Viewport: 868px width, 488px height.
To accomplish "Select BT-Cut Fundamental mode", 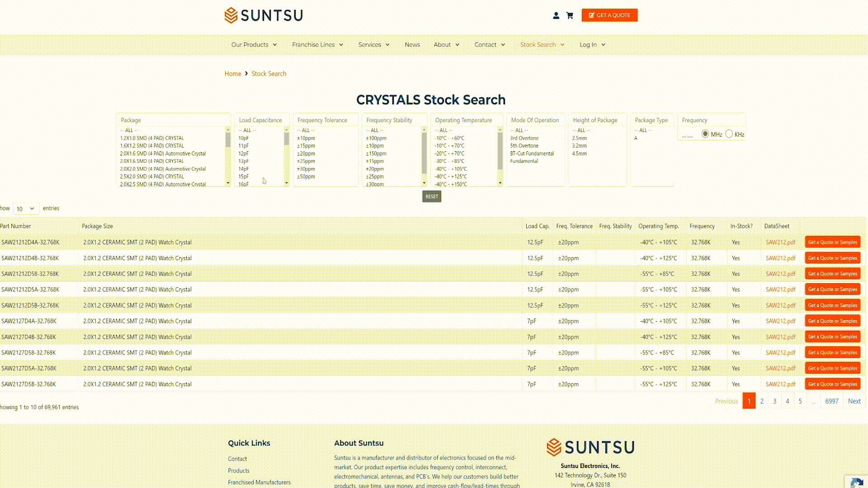I will [x=532, y=154].
